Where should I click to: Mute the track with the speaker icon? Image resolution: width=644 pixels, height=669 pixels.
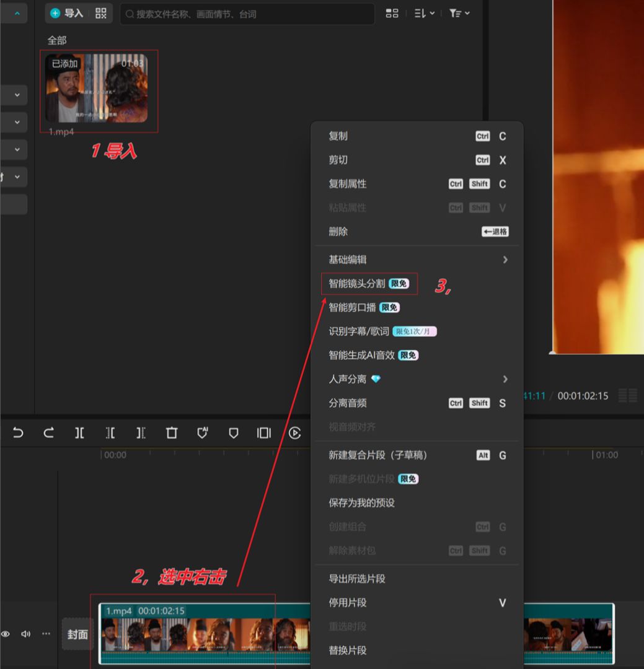click(25, 634)
